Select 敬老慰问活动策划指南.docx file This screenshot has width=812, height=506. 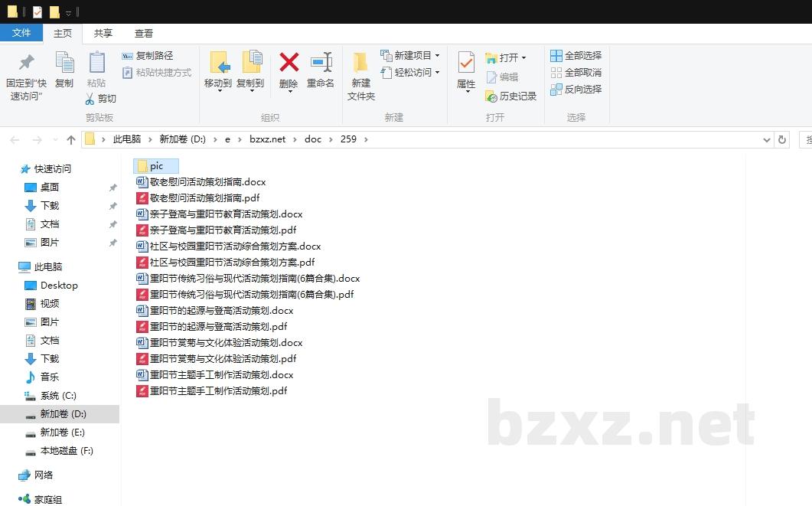207,182
